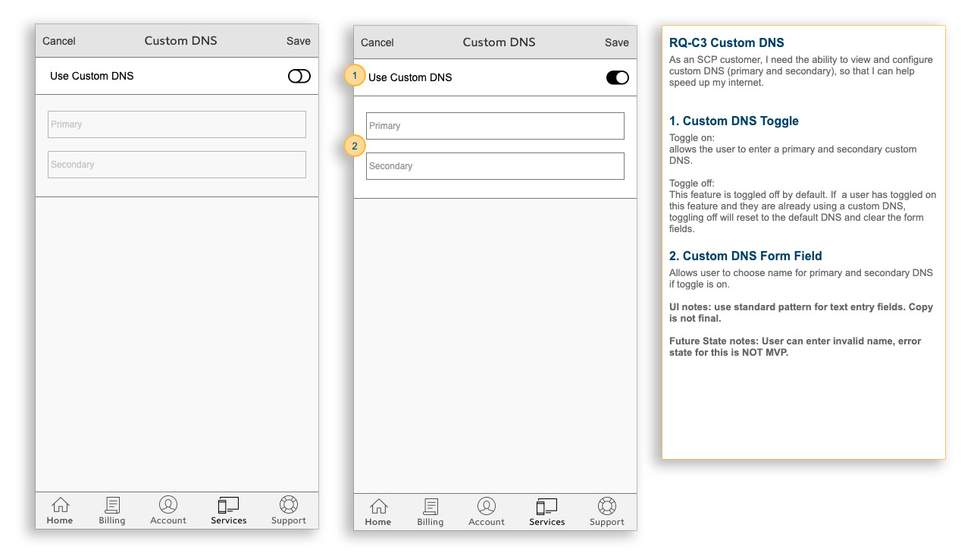
Task: Select the Account icon in the left mockup
Action: click(168, 510)
